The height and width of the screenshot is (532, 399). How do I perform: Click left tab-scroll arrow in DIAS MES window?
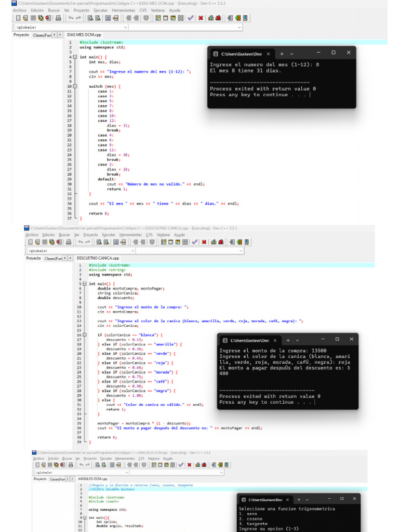point(54,35)
